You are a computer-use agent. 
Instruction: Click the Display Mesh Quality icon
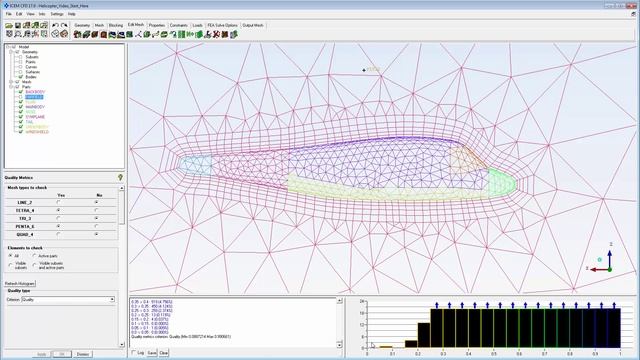(x=103, y=35)
